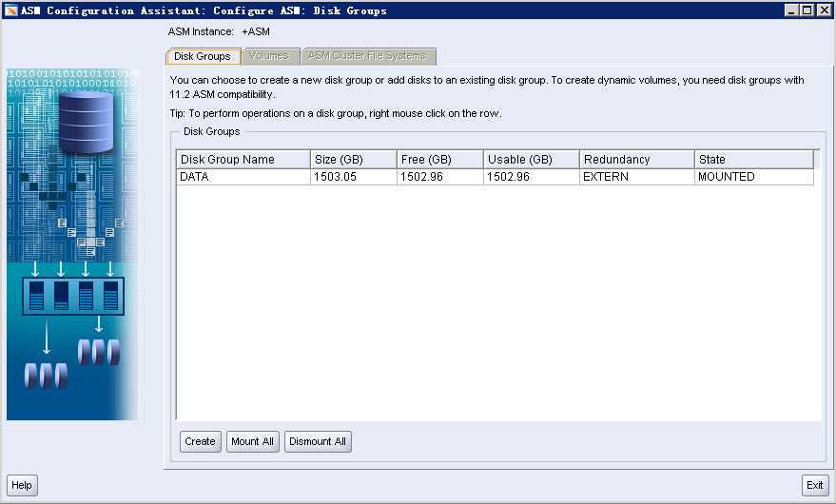Click the Create button
836x504 pixels.
[201, 441]
